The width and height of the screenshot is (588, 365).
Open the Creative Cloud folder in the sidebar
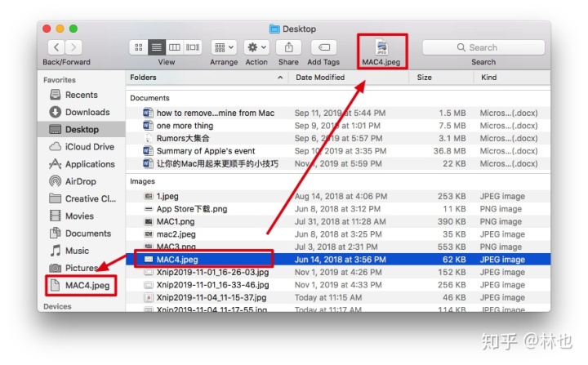[x=82, y=198]
